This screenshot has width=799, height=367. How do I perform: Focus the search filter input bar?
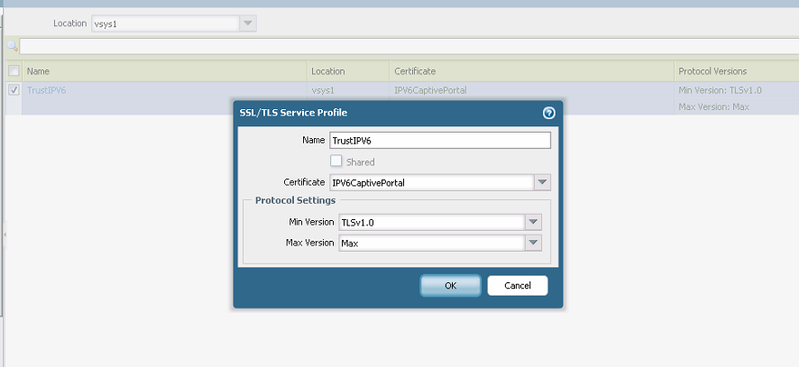tap(409, 46)
